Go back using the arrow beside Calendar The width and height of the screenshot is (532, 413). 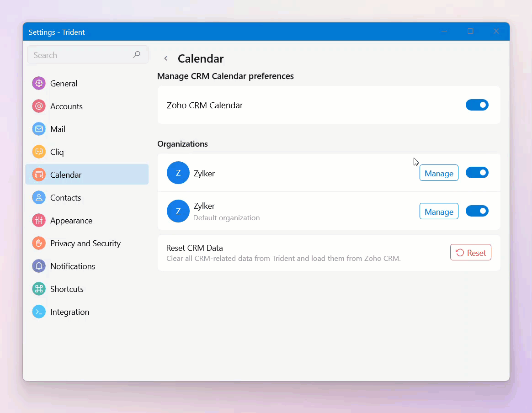[165, 58]
